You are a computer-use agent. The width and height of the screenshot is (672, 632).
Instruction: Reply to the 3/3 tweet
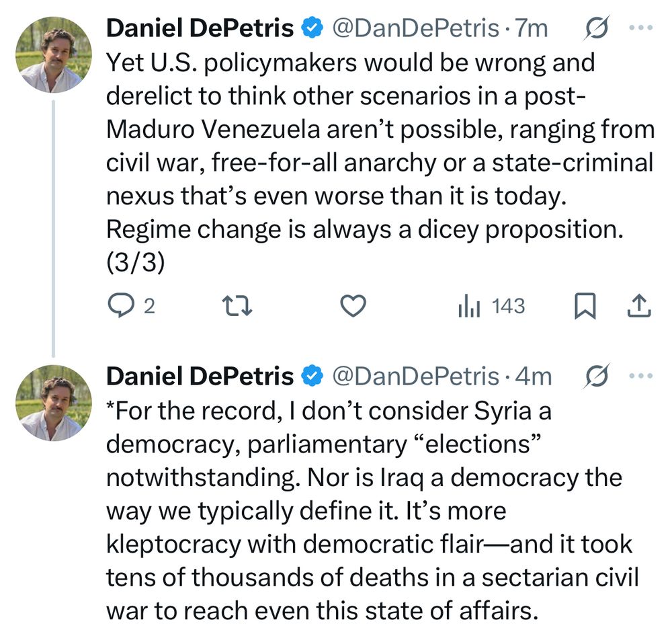point(122,307)
